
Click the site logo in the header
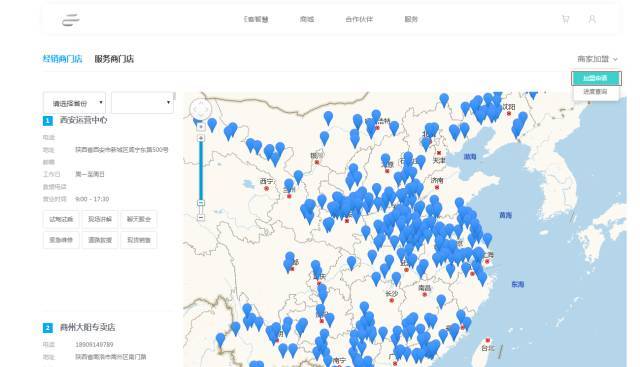click(71, 20)
